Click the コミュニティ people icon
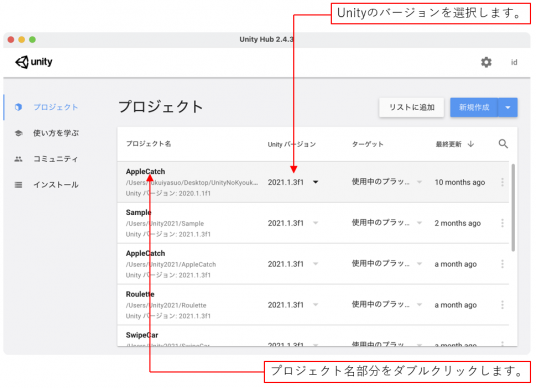536x388 pixels. tap(18, 159)
